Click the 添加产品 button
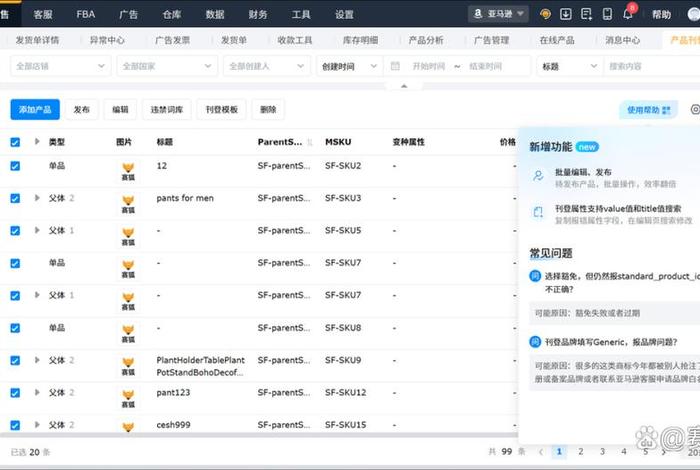 point(35,109)
